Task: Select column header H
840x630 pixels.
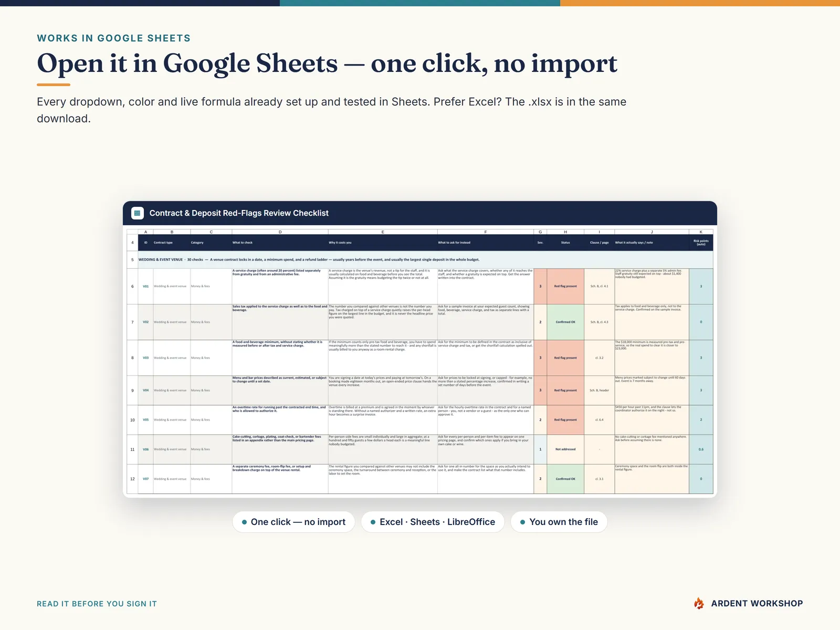Action: (x=565, y=232)
